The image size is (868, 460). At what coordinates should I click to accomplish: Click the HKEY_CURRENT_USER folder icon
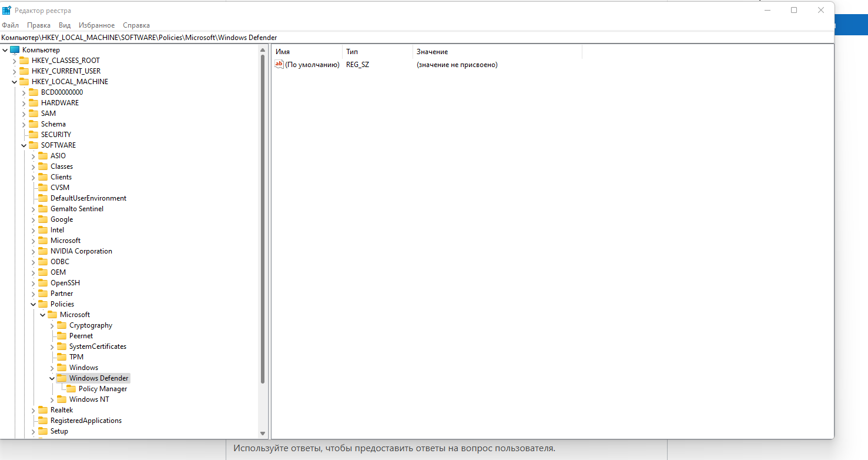(x=24, y=71)
